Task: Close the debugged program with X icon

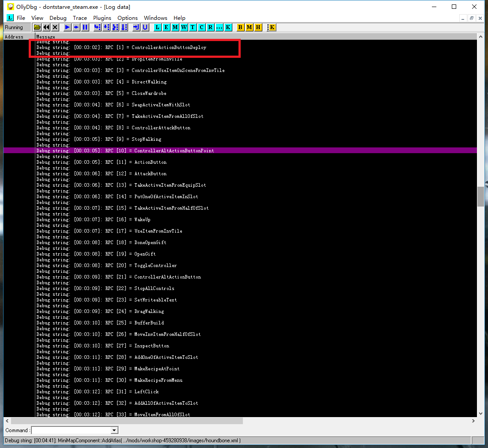Action: click(x=55, y=27)
